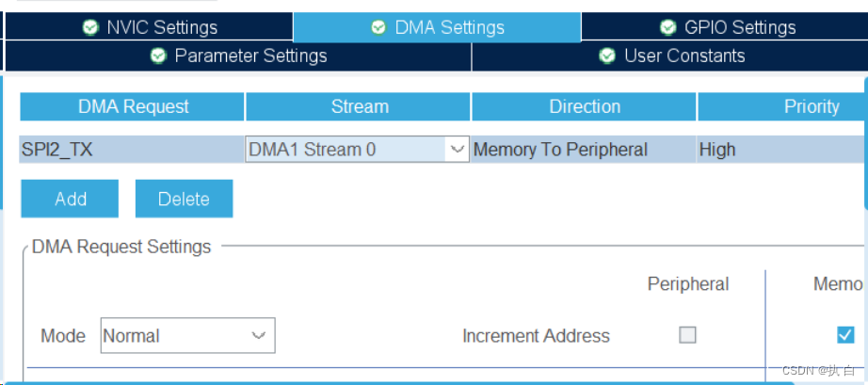
Task: Click the green check icon beside DMA Settings
Action: click(x=378, y=27)
